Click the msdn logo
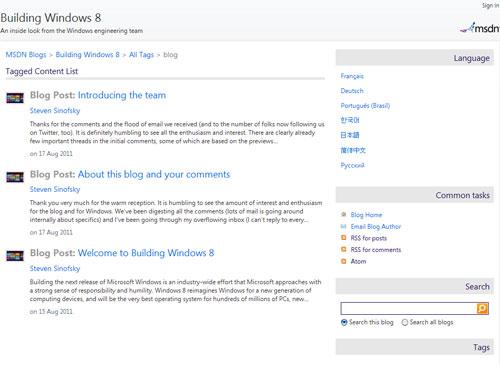 pos(480,28)
